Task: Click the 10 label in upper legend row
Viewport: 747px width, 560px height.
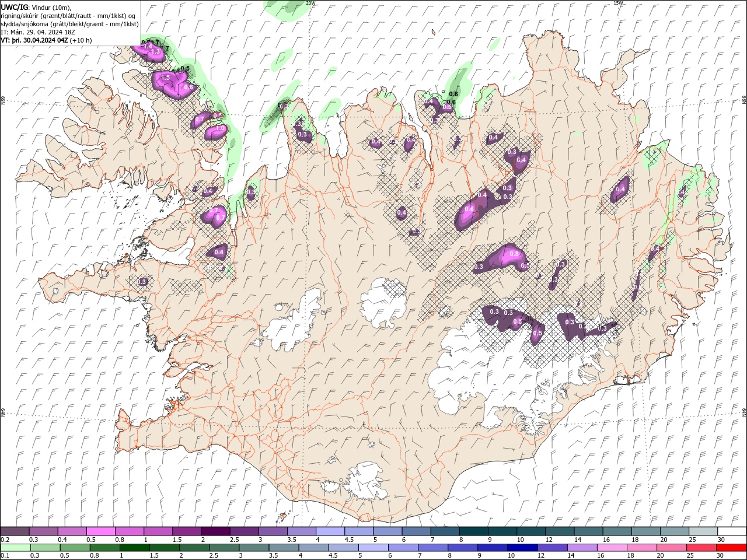Action: (520, 540)
